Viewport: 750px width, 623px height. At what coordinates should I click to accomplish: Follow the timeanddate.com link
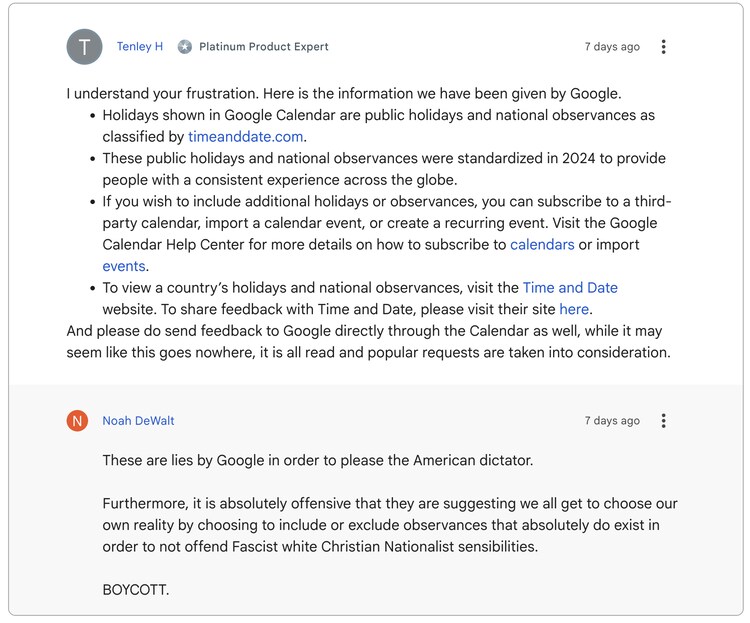[246, 137]
